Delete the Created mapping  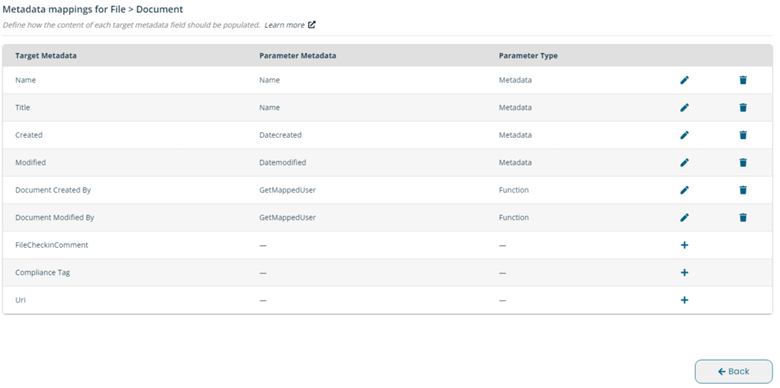[743, 135]
